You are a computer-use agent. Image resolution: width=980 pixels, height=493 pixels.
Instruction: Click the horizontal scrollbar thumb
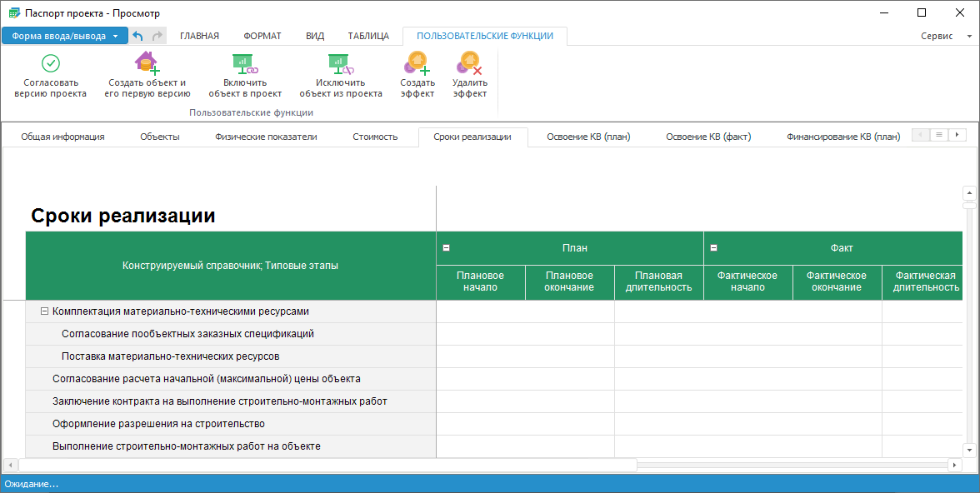327,465
